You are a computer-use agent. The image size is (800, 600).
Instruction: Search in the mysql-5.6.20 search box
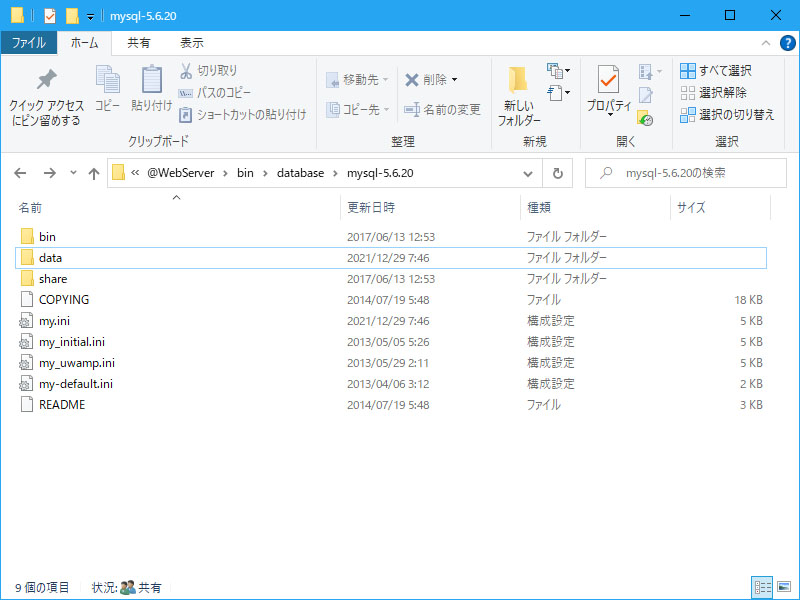(x=686, y=173)
